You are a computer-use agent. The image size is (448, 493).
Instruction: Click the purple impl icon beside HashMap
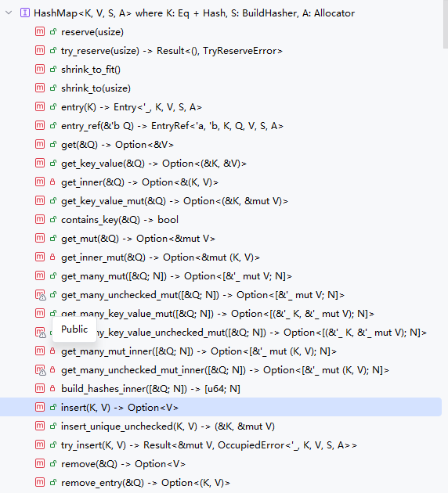pyautogui.click(x=25, y=13)
